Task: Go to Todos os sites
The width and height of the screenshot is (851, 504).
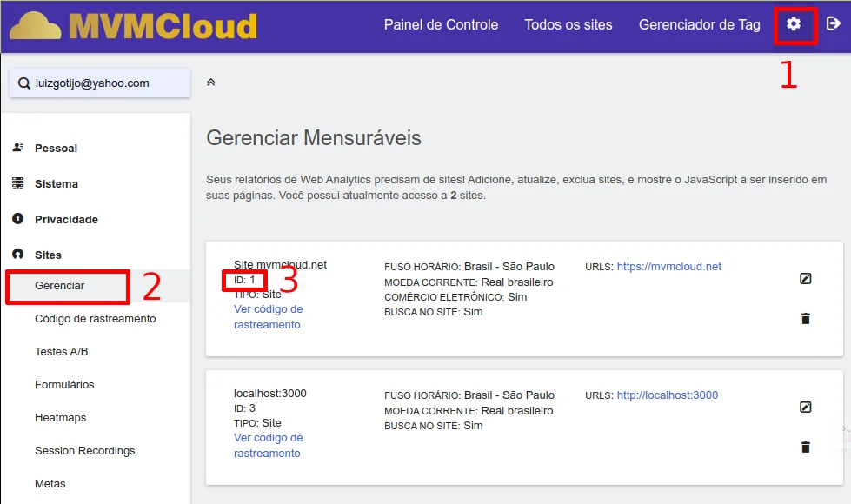Action: [x=568, y=24]
